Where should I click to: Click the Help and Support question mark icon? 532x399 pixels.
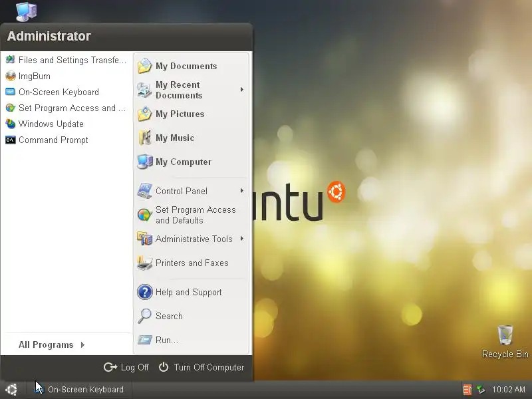pos(145,292)
